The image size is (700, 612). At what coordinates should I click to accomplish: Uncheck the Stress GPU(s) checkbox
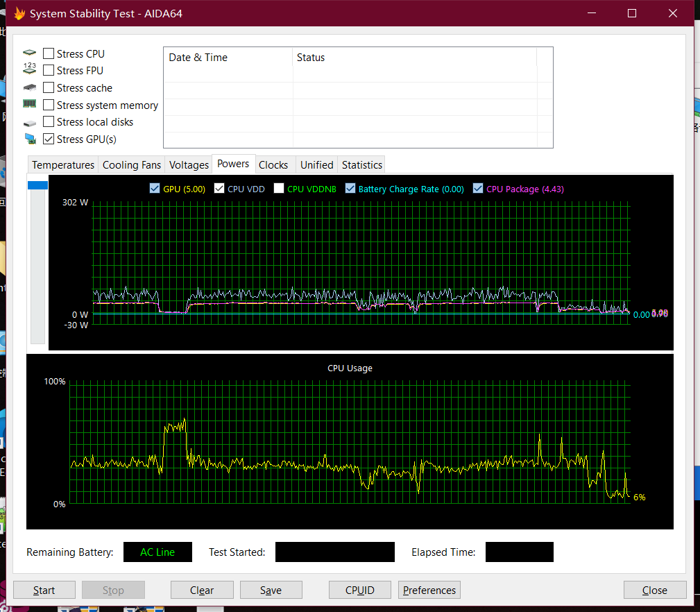[49, 139]
